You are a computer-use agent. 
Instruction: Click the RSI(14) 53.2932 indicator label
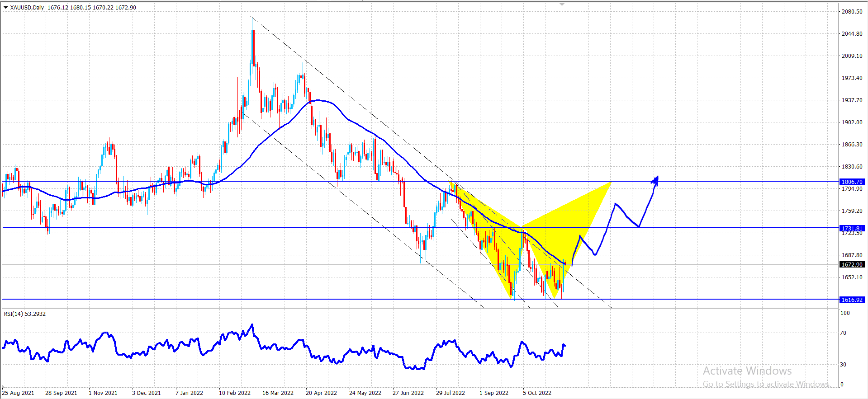pos(25,314)
